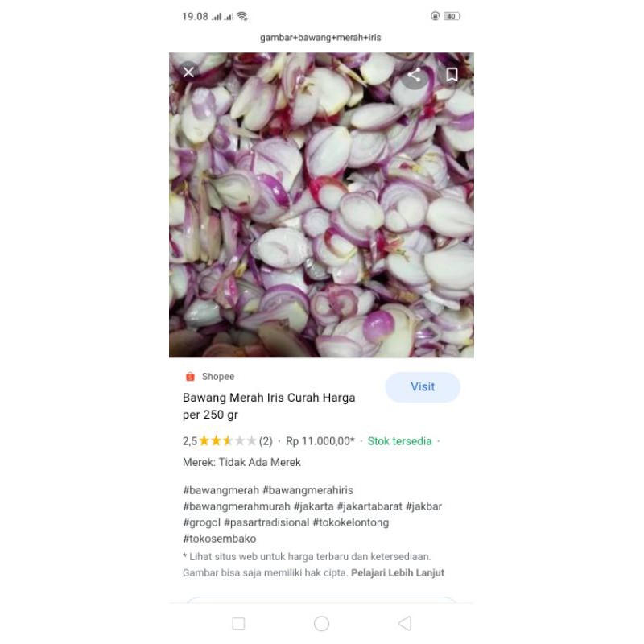This screenshot has width=644, height=644.
Task: Click the Visit button
Action: 423,387
